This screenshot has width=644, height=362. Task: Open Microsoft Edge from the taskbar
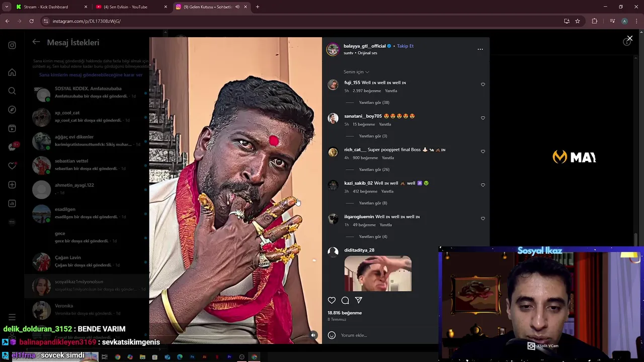click(x=180, y=357)
